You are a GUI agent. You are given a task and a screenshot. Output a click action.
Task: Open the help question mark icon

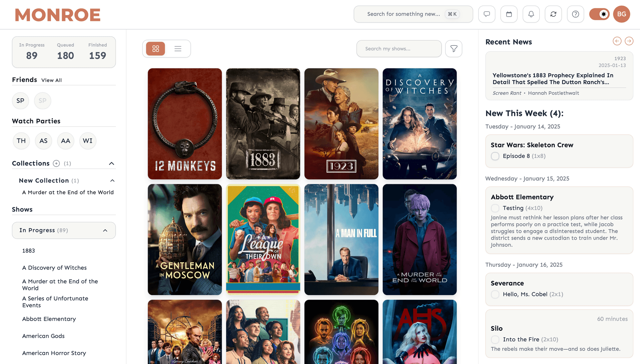575,14
